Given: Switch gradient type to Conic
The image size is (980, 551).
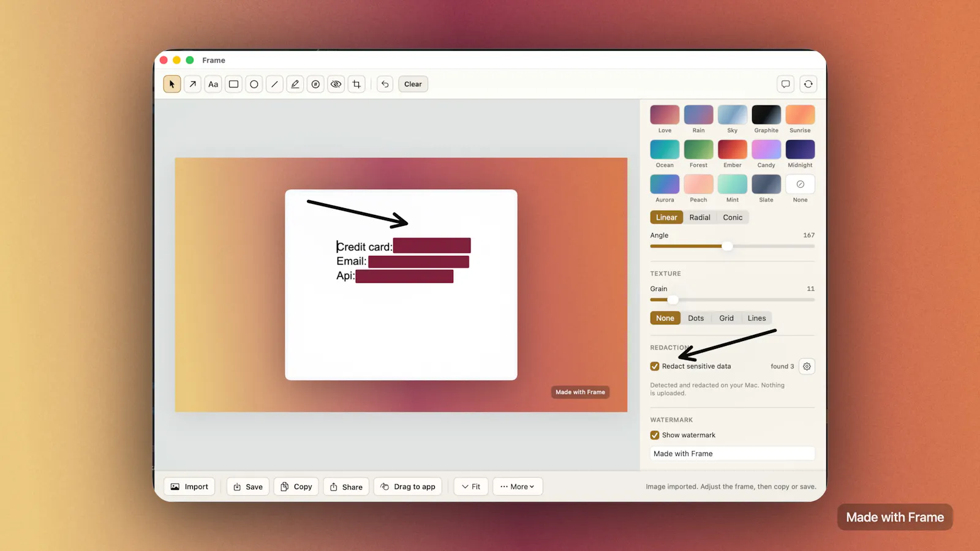Looking at the screenshot, I should click(733, 217).
